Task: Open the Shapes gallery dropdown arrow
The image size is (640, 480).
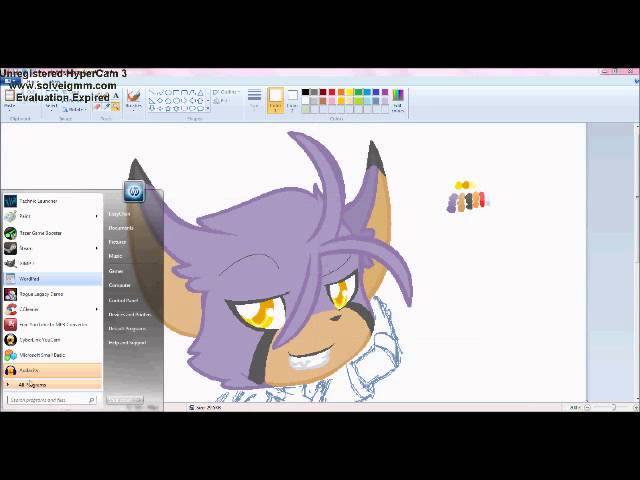Action: coord(208,108)
